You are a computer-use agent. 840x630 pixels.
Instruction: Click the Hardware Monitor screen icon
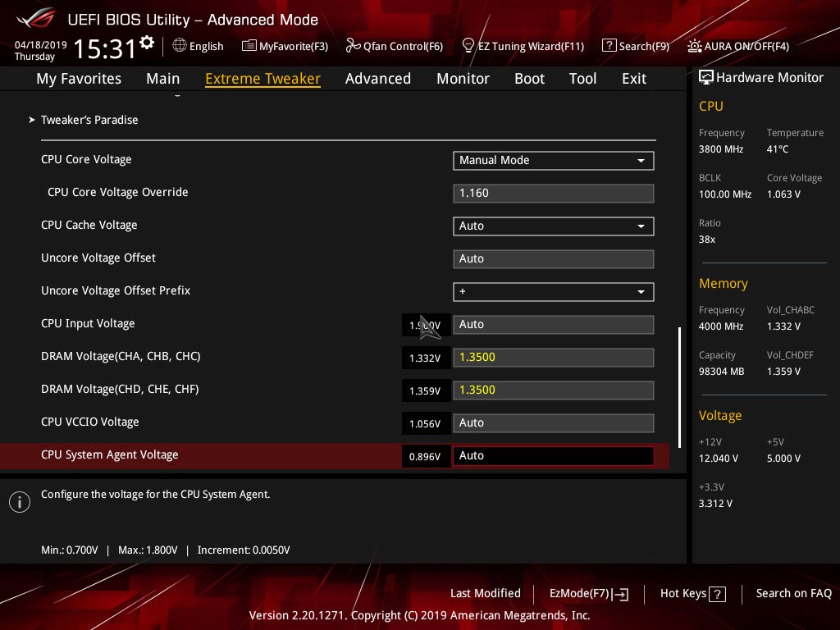(x=706, y=78)
